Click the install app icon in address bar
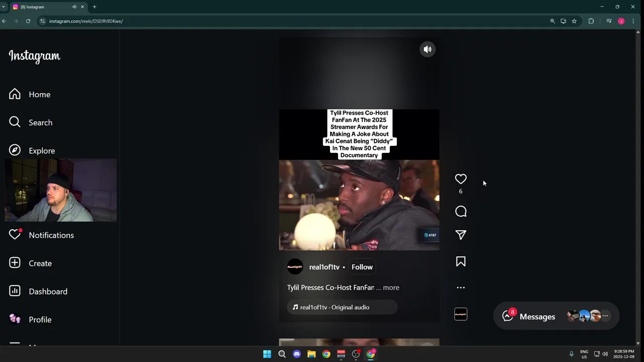The image size is (644, 362). tap(563, 21)
